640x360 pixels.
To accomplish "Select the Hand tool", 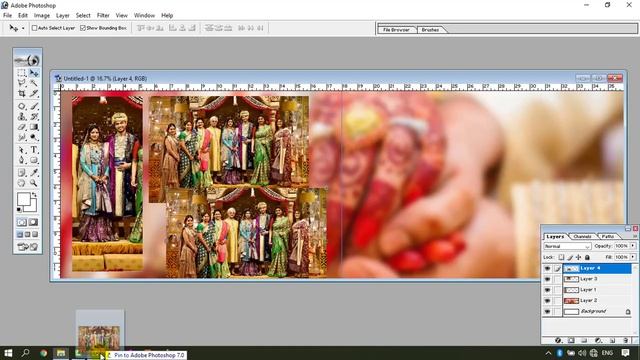I will [x=22, y=183].
